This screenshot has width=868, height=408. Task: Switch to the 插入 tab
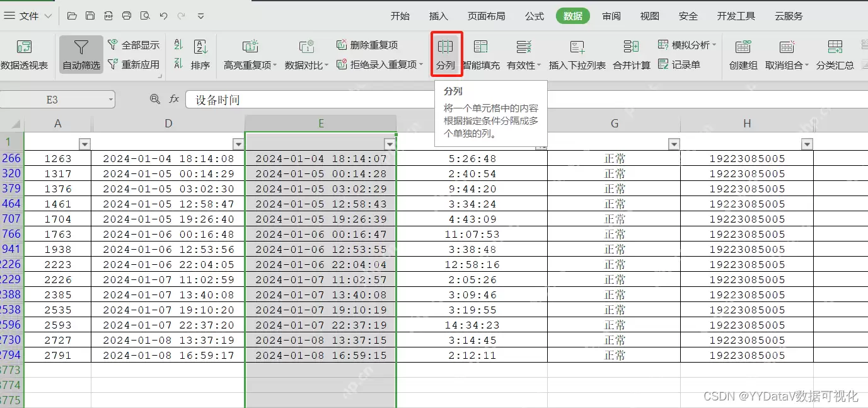coord(439,16)
